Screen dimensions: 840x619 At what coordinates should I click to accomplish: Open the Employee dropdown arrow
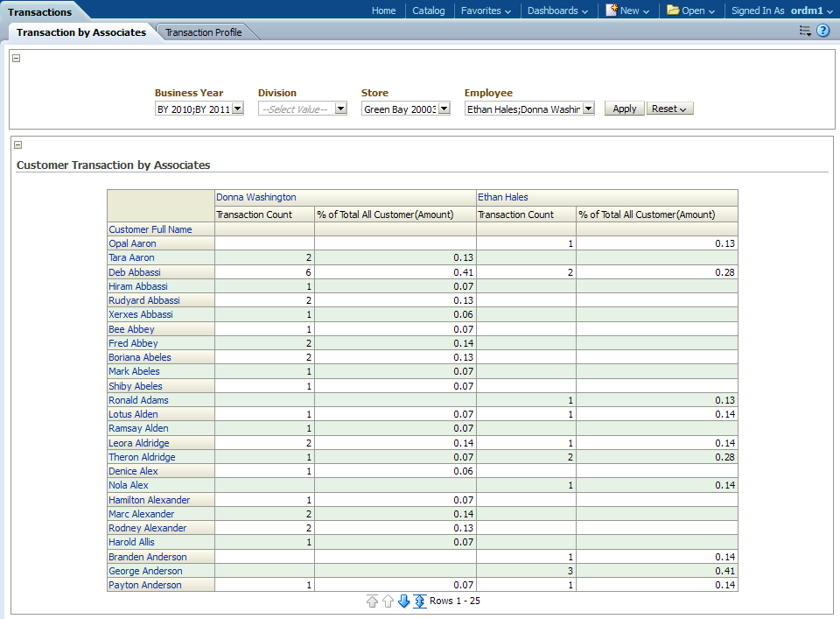click(589, 109)
